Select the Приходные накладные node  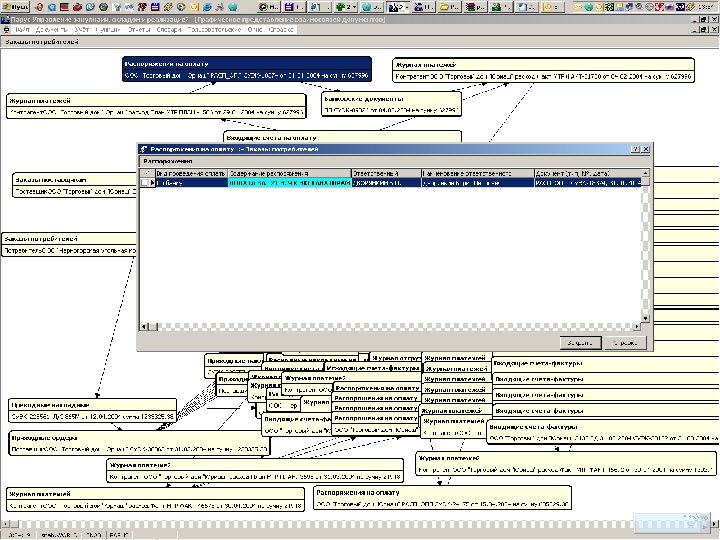tap(92, 411)
